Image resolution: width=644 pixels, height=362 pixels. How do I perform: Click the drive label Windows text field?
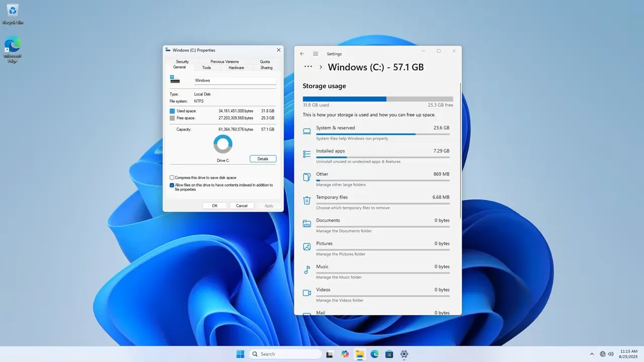pos(235,80)
